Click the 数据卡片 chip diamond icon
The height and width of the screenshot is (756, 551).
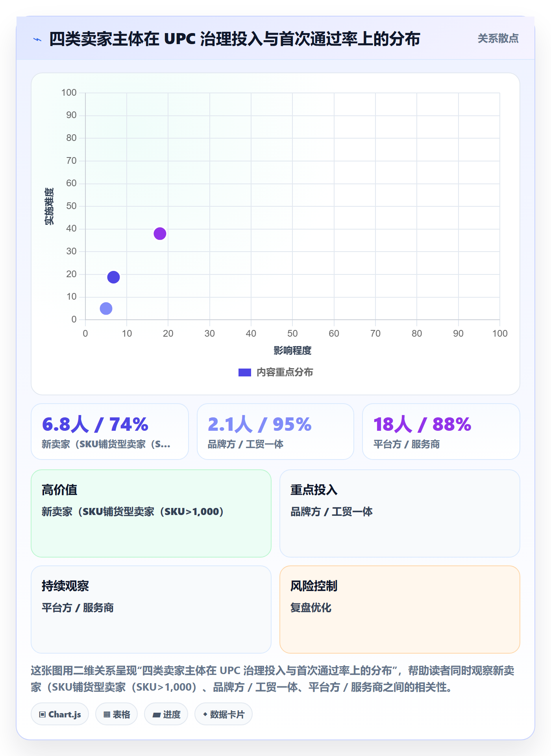pos(205,714)
